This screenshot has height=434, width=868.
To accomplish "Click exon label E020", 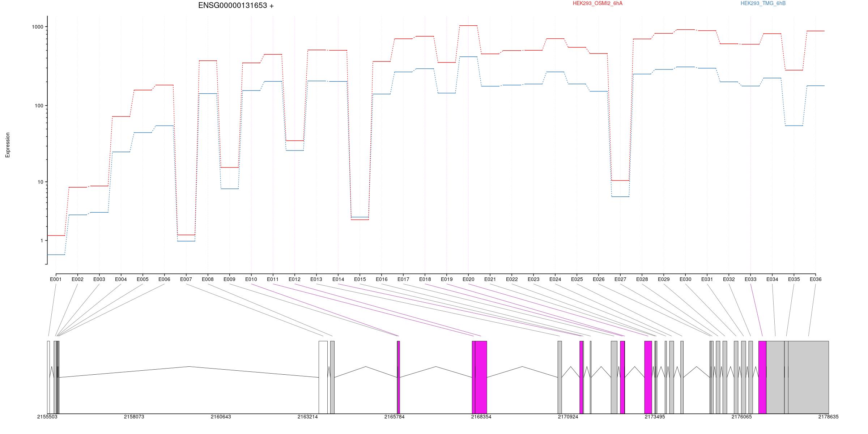I will point(468,279).
